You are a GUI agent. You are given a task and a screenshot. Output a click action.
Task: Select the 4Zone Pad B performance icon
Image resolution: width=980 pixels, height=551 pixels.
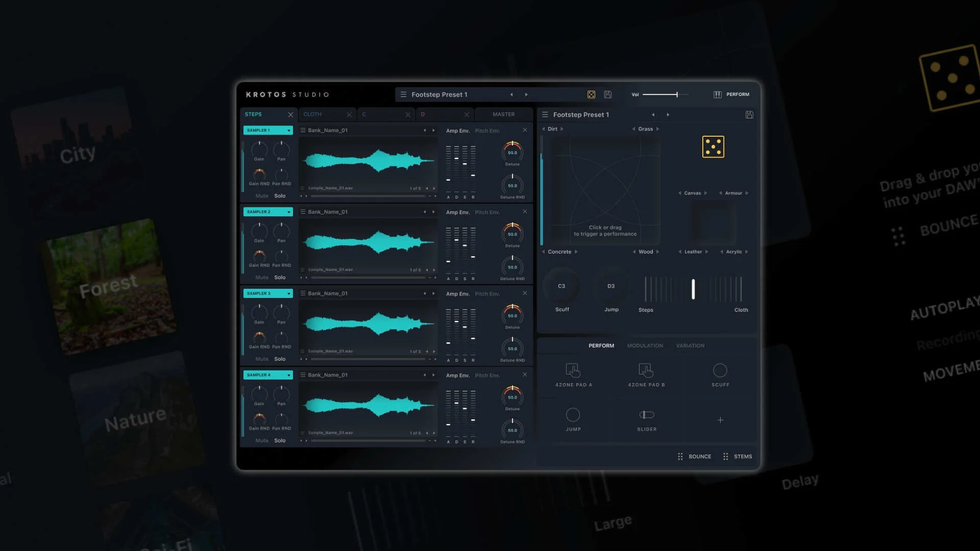pos(646,370)
